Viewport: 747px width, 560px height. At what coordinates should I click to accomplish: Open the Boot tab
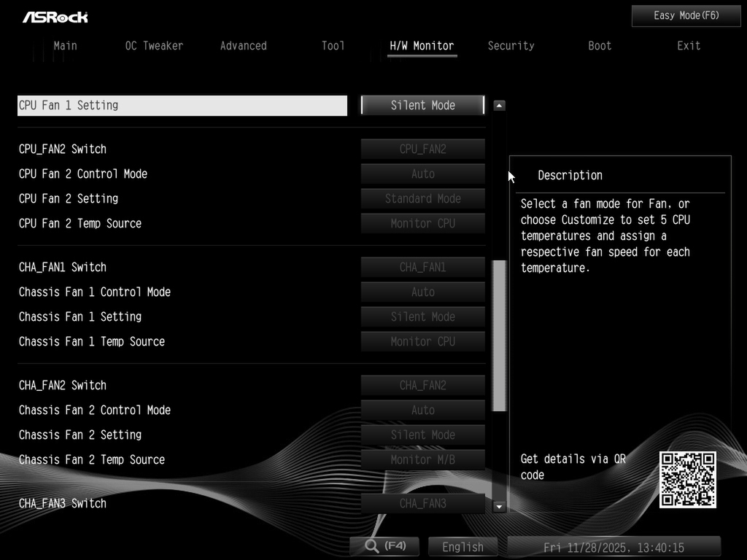[600, 46]
